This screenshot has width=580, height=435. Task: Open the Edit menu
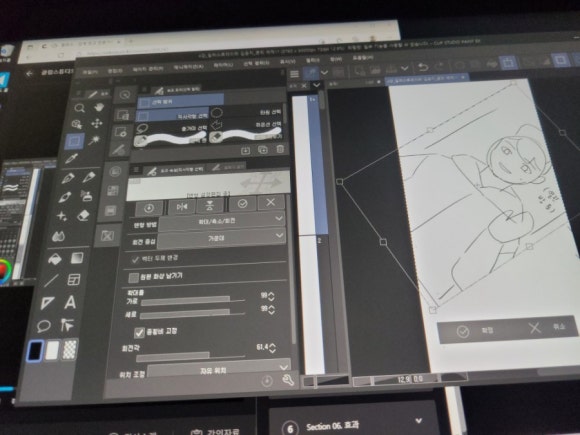point(115,70)
